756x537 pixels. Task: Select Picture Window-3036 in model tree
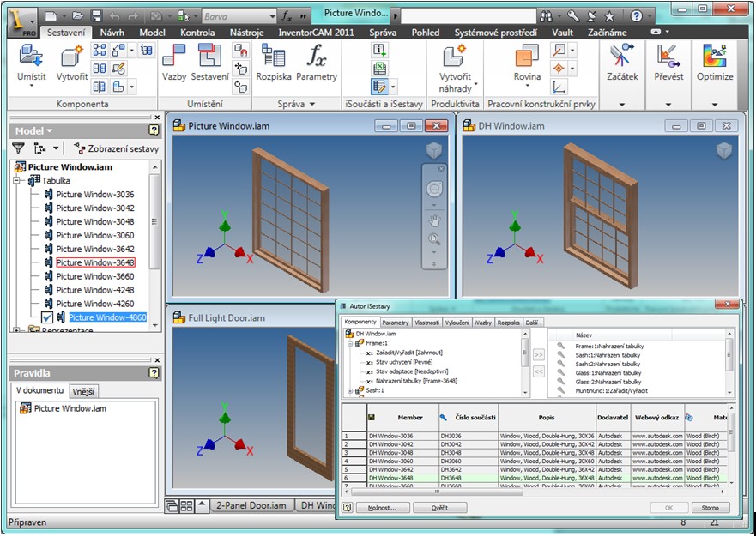(95, 194)
